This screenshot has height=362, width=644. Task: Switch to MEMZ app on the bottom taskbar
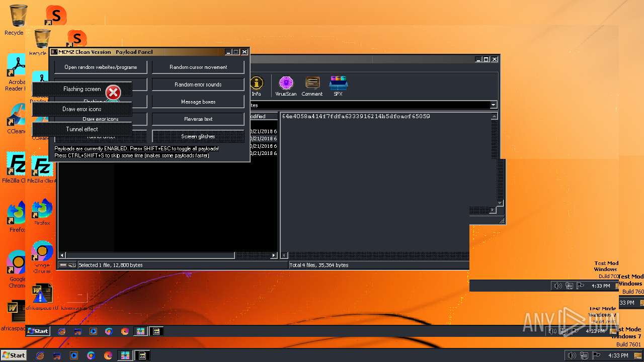[x=142, y=355]
